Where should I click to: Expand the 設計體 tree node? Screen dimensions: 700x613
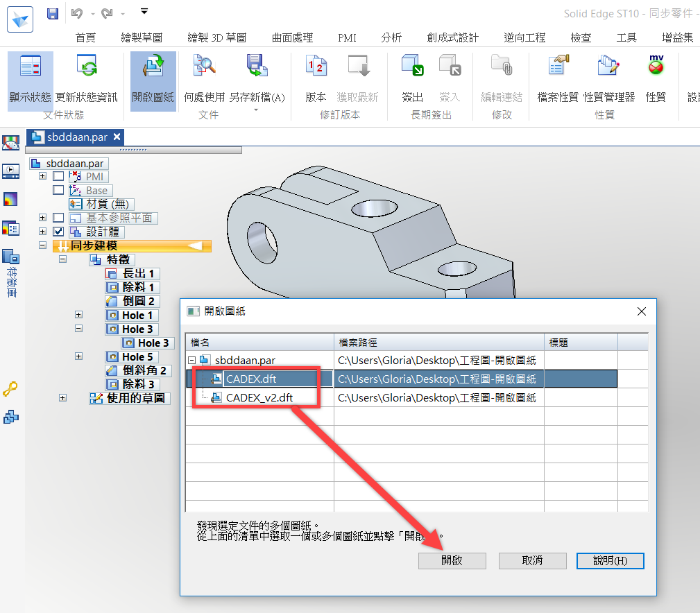pyautogui.click(x=42, y=232)
